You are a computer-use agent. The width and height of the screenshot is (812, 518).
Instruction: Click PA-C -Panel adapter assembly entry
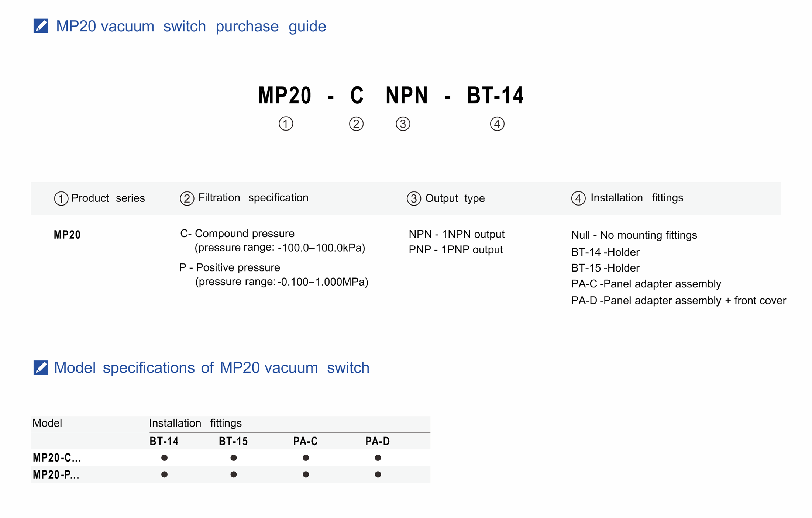pos(646,284)
